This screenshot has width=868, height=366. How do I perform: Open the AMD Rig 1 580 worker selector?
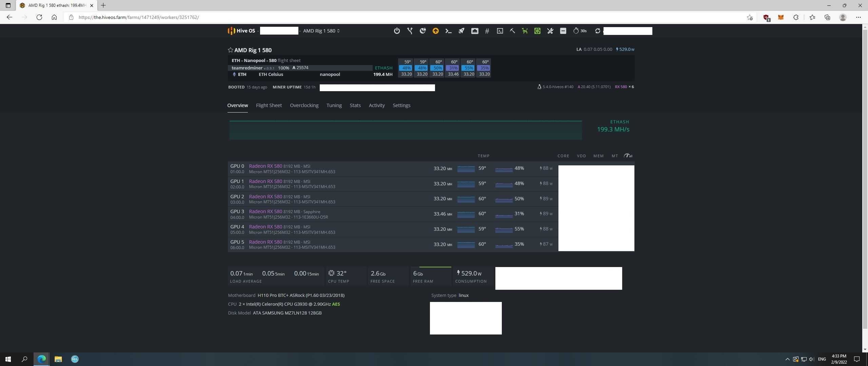tap(321, 31)
